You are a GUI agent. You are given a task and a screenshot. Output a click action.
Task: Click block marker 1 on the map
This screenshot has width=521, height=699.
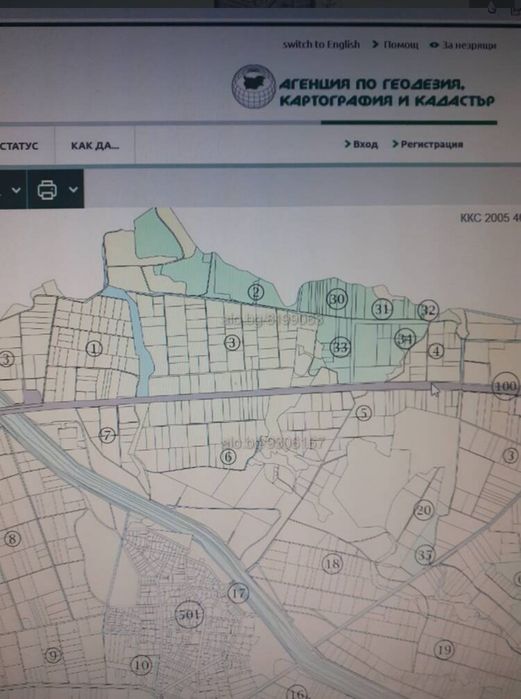[x=94, y=348]
